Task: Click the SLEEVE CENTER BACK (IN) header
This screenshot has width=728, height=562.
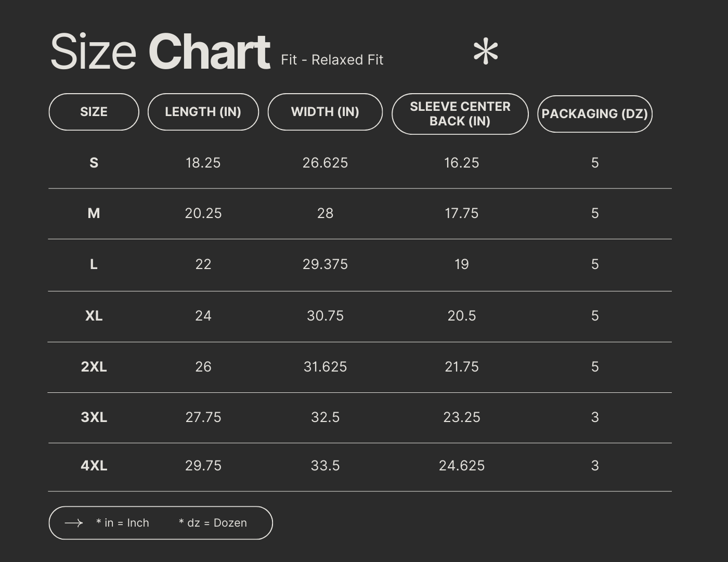Action: tap(460, 114)
